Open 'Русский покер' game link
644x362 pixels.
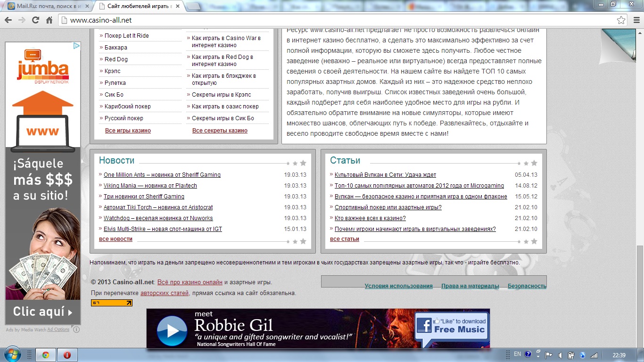[x=124, y=118]
